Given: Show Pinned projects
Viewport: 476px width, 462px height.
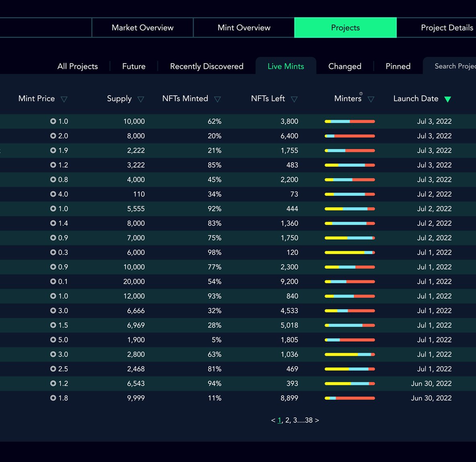Looking at the screenshot, I should (398, 66).
